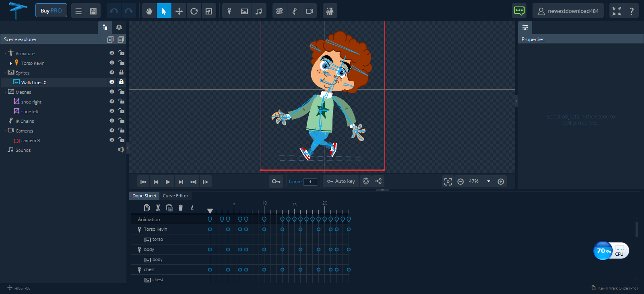The image size is (644, 294).
Task: Click the timeline playhead marker
Action: pos(210,211)
